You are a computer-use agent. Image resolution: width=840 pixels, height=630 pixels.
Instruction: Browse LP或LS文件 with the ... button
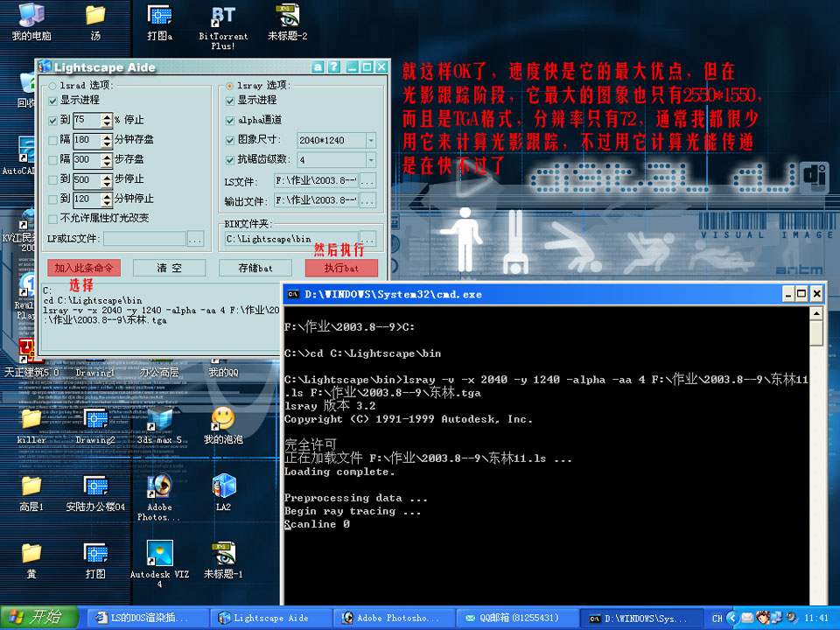[x=195, y=239]
